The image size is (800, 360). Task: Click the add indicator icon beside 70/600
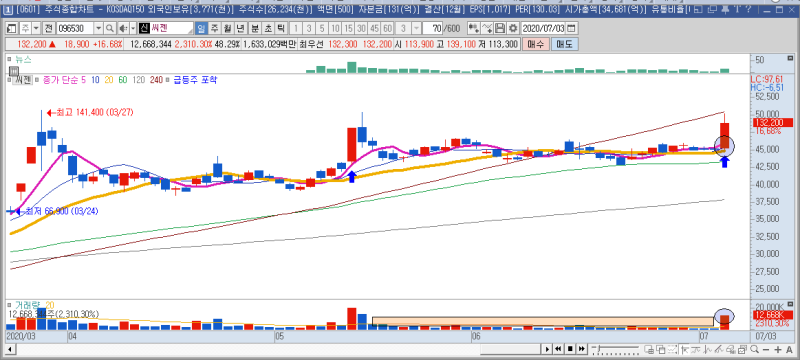[474, 28]
